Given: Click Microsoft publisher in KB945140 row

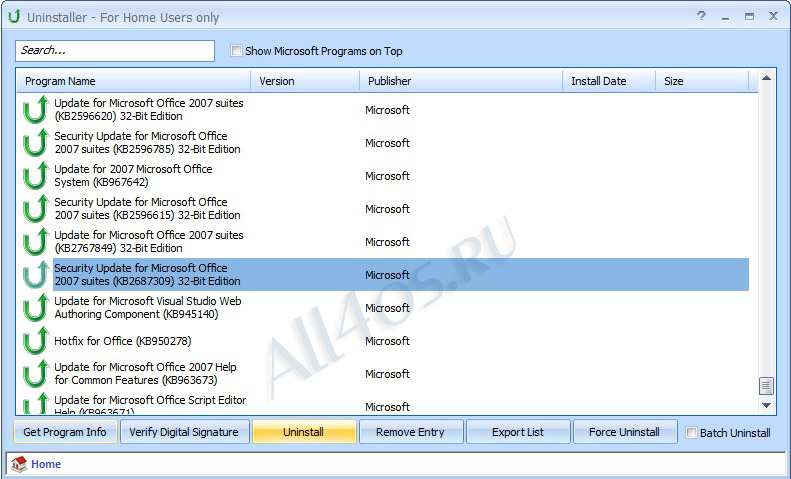Looking at the screenshot, I should tap(387, 308).
